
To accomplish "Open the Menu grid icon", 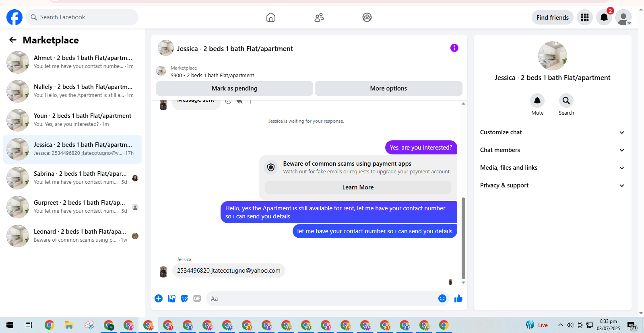I will tap(585, 17).
